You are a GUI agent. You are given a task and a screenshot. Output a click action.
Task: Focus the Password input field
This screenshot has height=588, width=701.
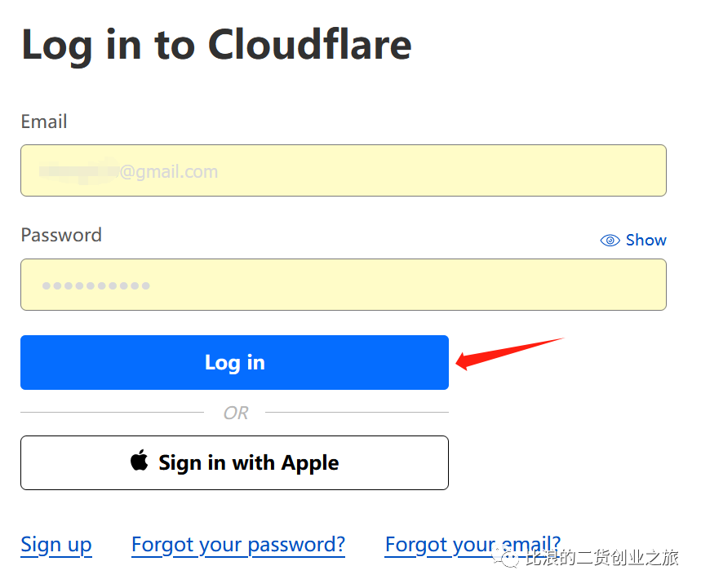(344, 285)
